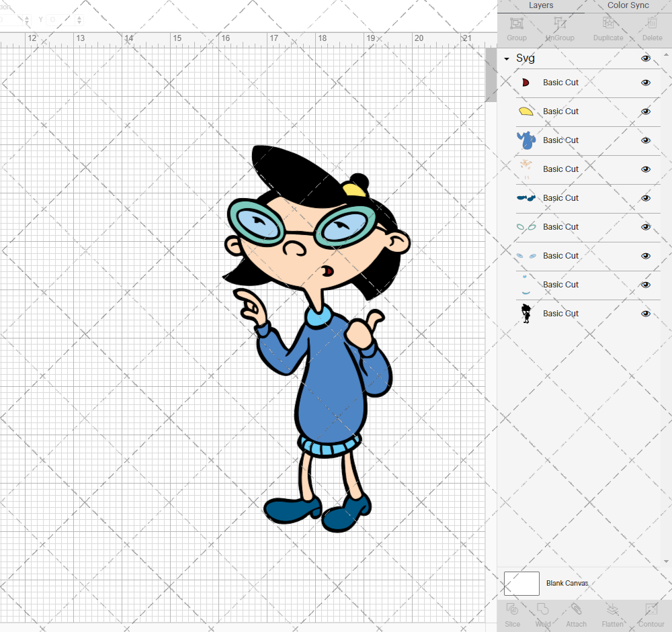Hide the blue sweater dress layer

(x=646, y=140)
